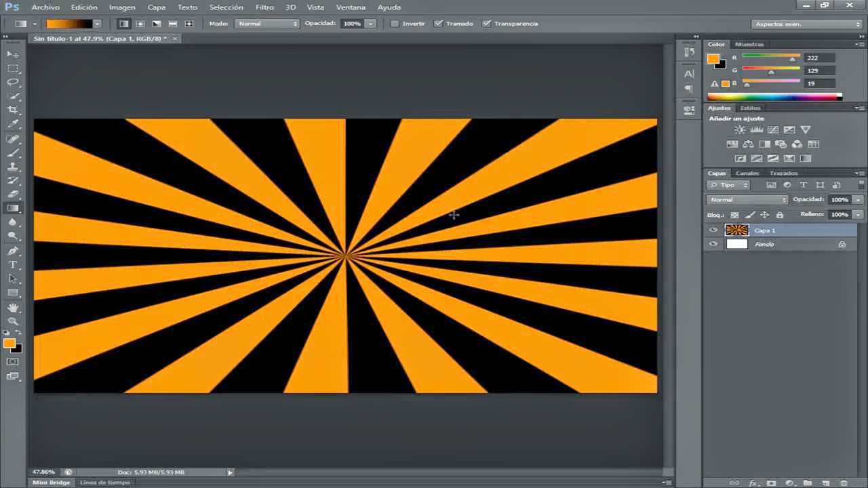Open the Mini Bridge panel tab

(52, 483)
